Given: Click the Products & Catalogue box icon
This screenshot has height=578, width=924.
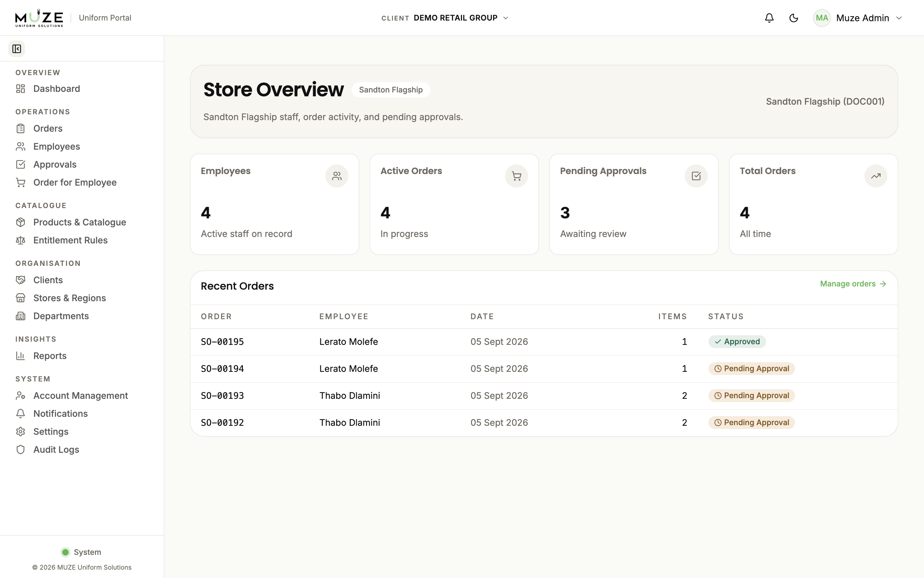Looking at the screenshot, I should pos(21,222).
